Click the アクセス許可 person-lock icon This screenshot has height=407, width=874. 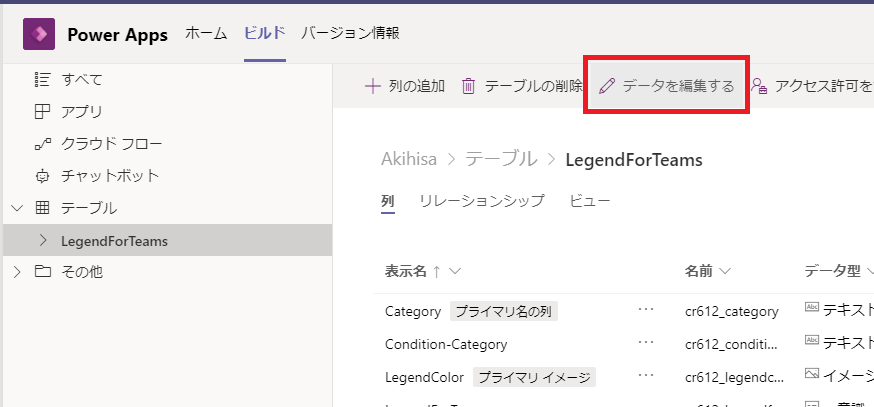[x=759, y=86]
